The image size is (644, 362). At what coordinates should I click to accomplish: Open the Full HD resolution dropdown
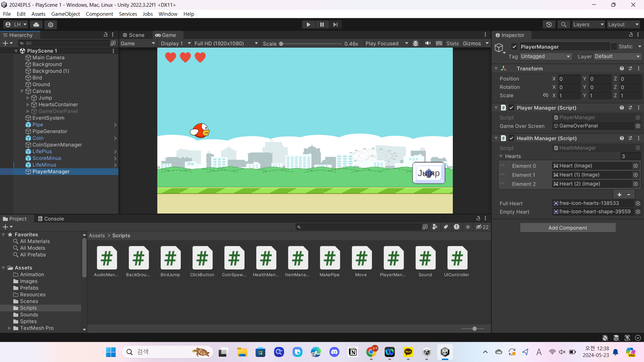(x=226, y=43)
